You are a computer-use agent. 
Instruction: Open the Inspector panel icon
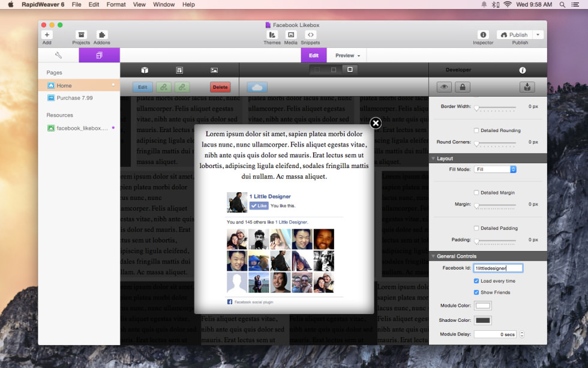pos(483,35)
